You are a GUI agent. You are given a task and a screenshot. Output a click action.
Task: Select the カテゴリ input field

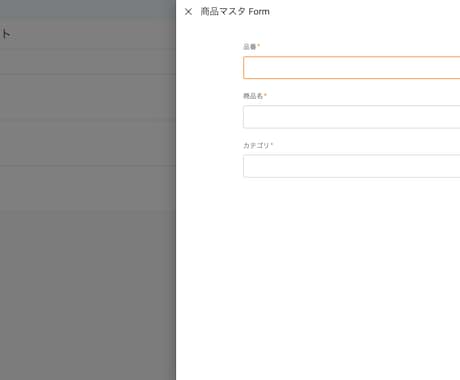[352, 166]
